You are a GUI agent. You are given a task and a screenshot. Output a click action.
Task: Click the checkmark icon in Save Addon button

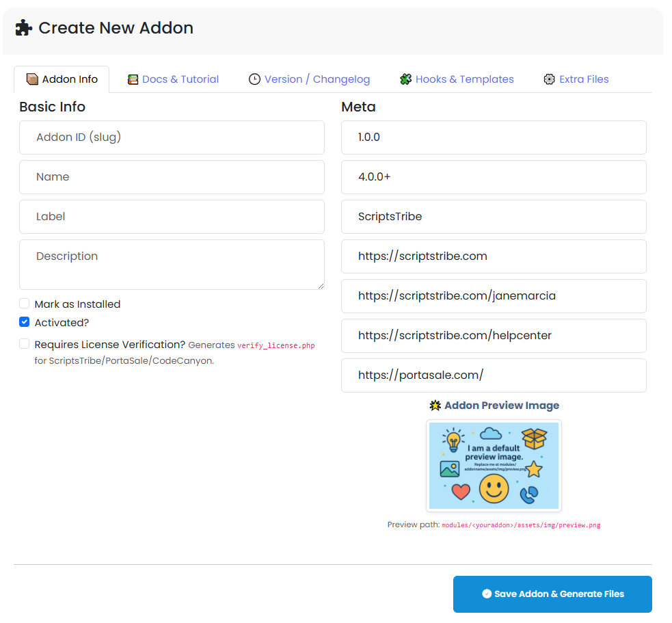pos(486,594)
